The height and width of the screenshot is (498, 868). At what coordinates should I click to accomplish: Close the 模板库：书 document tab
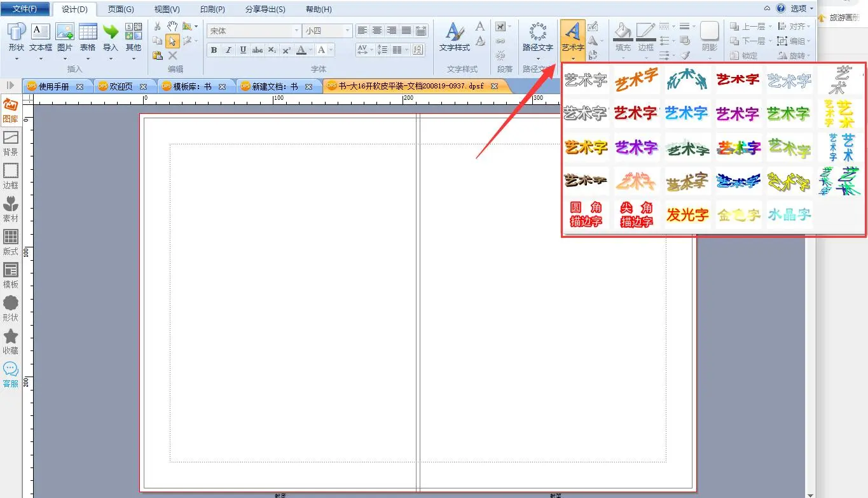click(223, 86)
